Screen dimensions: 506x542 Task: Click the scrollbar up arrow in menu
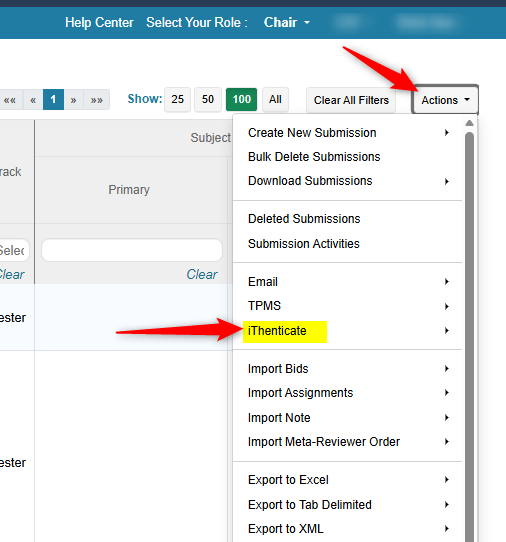[x=469, y=123]
